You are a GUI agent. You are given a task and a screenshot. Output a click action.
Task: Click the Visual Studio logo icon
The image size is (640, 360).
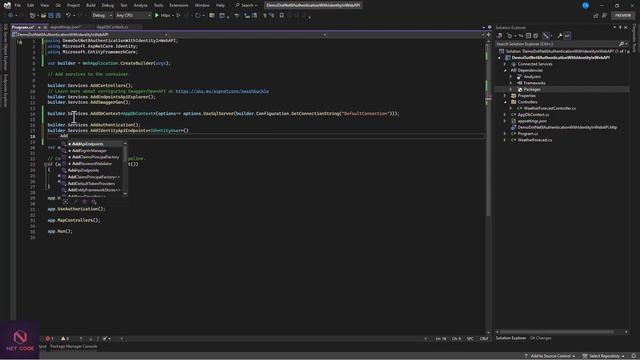[x=7, y=5]
